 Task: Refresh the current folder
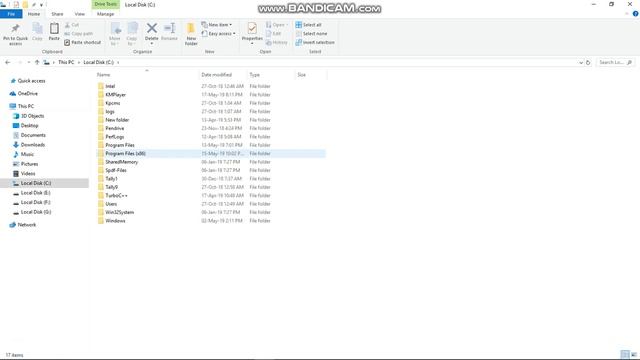tap(588, 62)
